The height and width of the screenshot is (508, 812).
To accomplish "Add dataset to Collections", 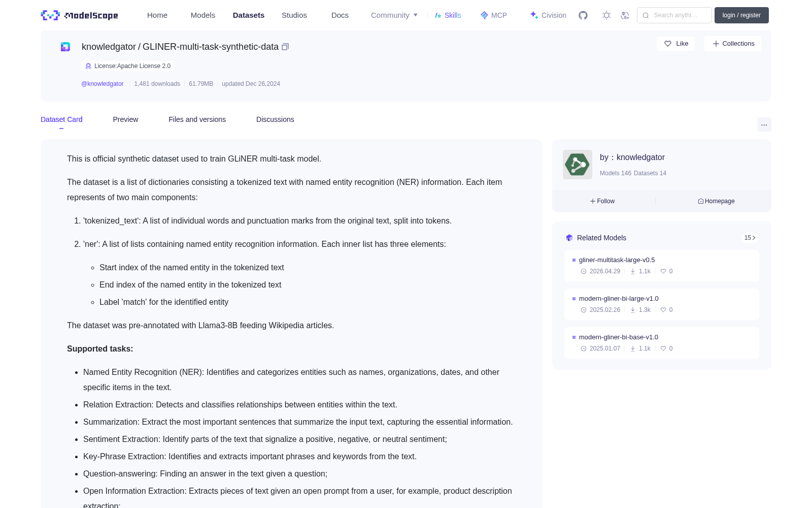I will pos(733,44).
